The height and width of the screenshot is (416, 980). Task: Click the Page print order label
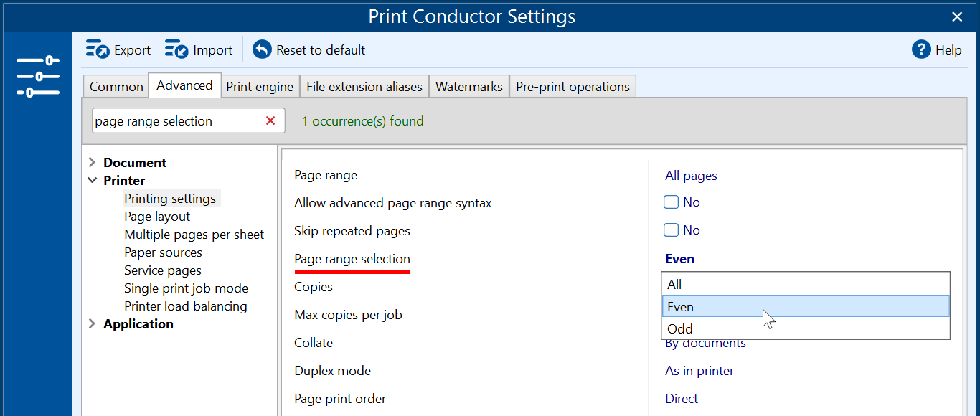[340, 399]
